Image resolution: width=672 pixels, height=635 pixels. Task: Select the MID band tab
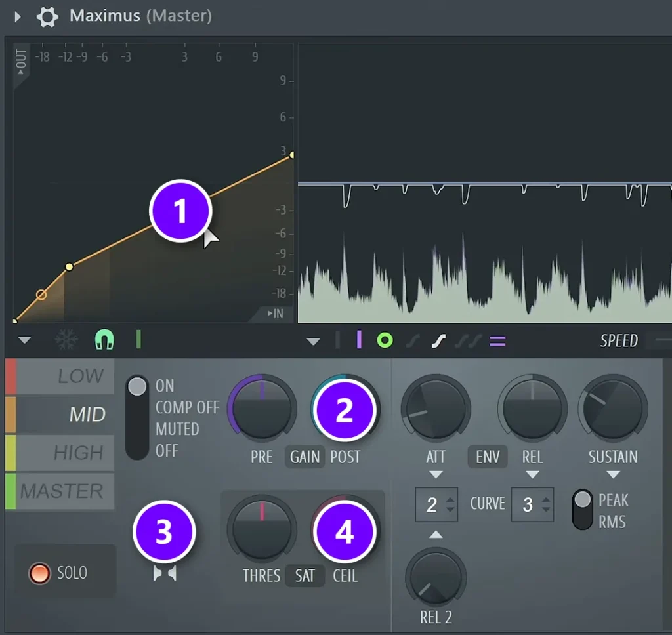click(x=60, y=415)
